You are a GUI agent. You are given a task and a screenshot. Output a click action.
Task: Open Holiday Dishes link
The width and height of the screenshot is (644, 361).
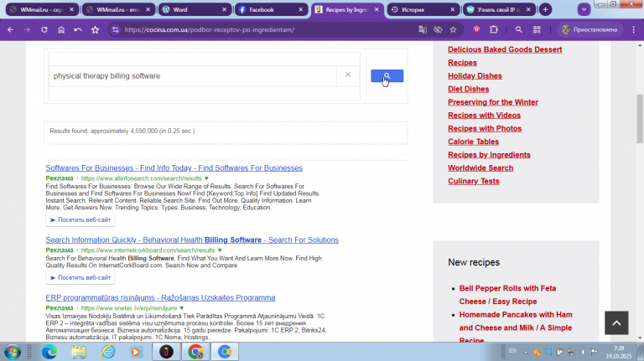tap(475, 75)
